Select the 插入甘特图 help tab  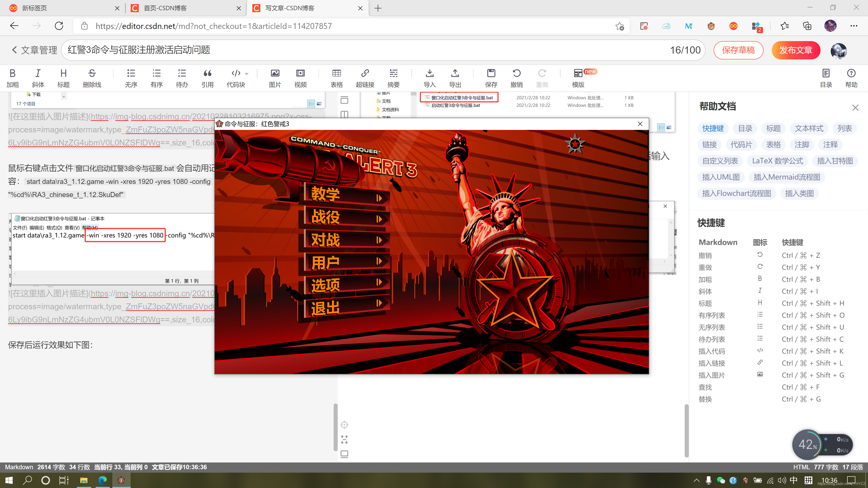835,161
